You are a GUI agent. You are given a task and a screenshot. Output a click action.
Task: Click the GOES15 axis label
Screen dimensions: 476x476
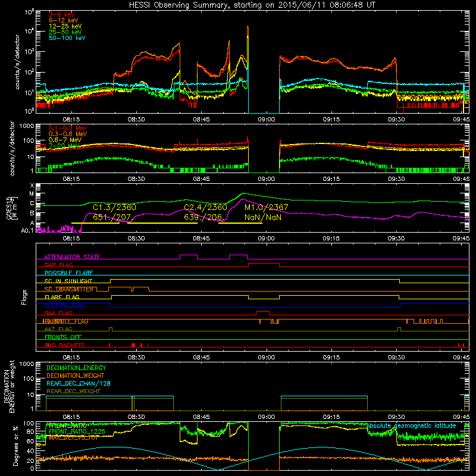(x=9, y=208)
